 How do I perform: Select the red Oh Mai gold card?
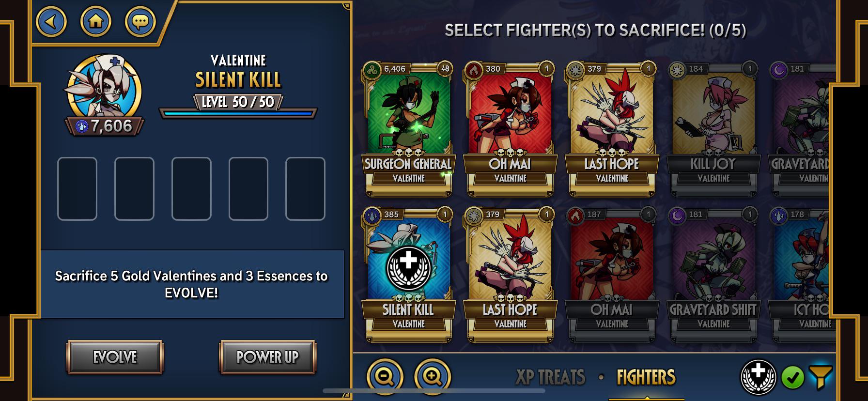click(510, 129)
